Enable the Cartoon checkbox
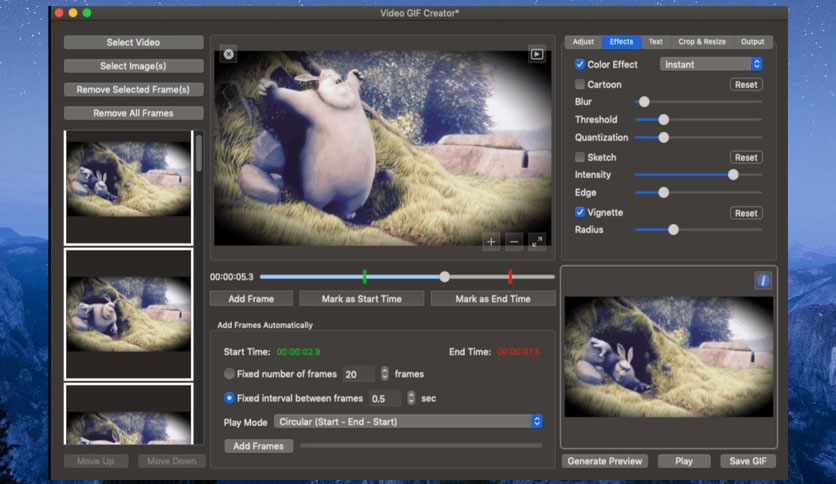Viewport: 836px width, 484px height. [580, 84]
